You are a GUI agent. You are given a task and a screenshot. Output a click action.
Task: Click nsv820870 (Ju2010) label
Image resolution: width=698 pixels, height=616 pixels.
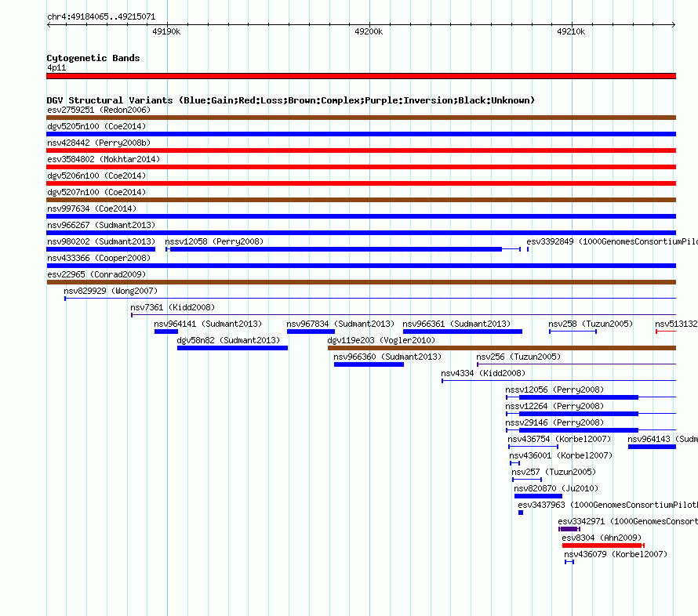(x=556, y=488)
